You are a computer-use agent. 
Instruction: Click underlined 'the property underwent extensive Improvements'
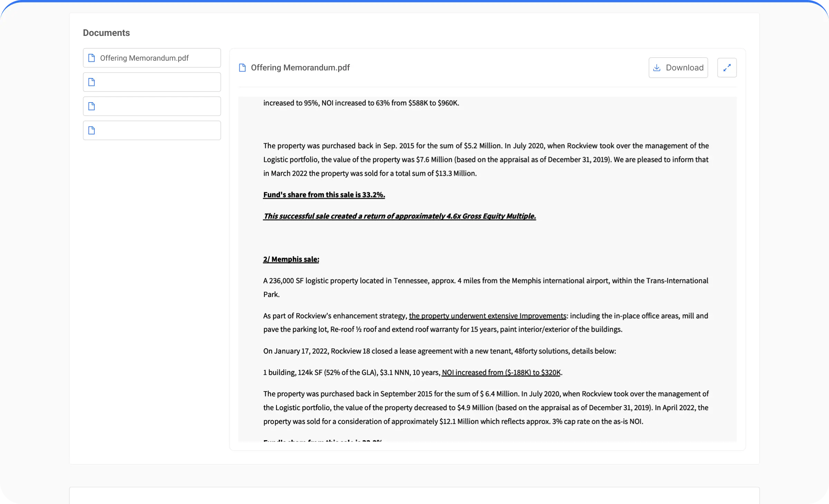click(x=487, y=316)
